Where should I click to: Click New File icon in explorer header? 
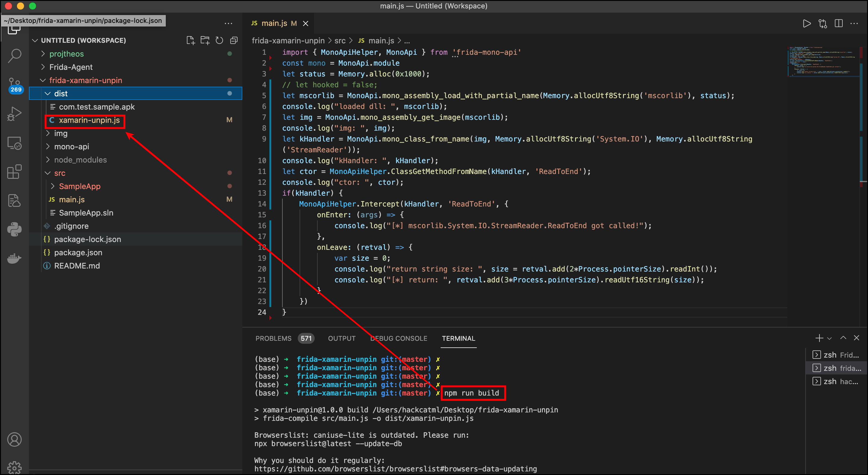click(x=190, y=40)
